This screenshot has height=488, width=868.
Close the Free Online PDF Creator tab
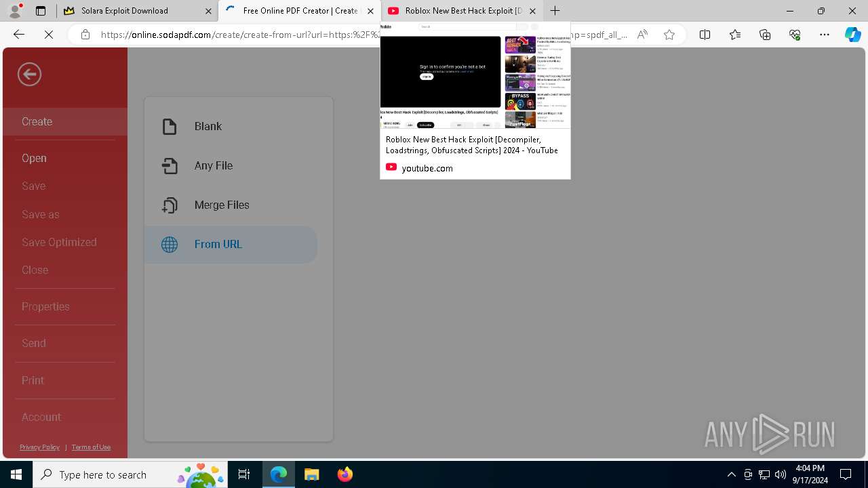click(370, 11)
